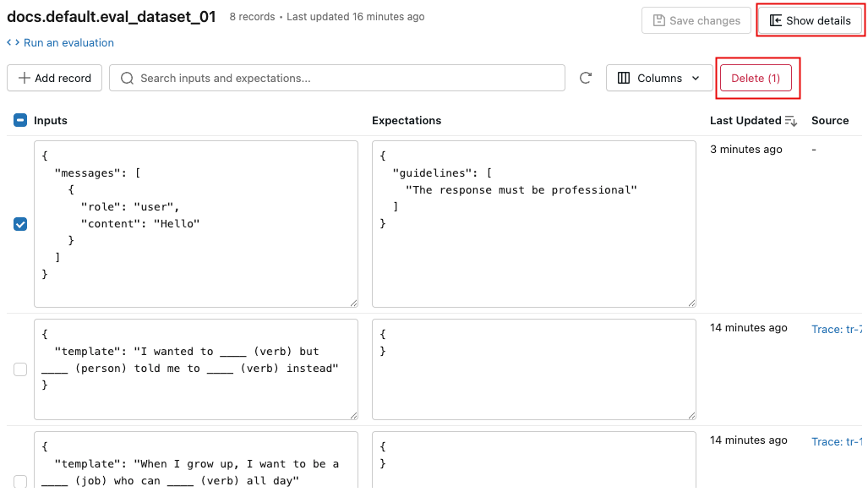Click the Expectations column header
Screen dimensions: 868x503
pos(407,121)
